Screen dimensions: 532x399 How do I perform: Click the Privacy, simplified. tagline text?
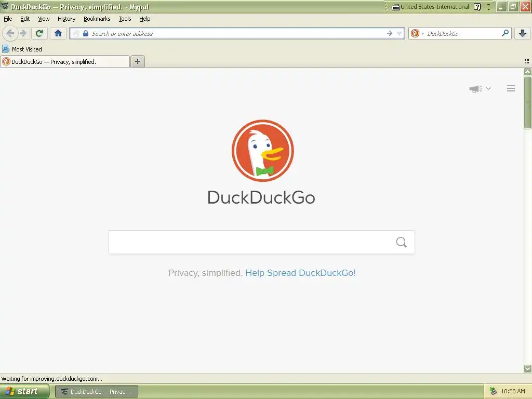click(x=205, y=273)
